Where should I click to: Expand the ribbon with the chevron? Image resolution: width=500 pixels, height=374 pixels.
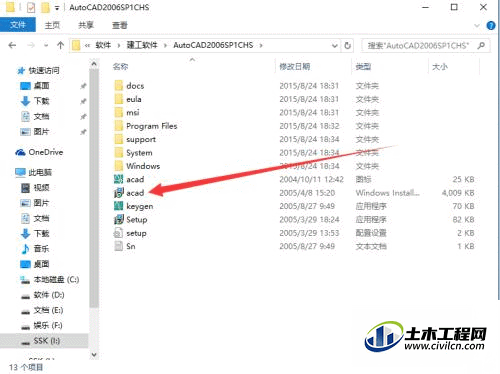point(477,26)
